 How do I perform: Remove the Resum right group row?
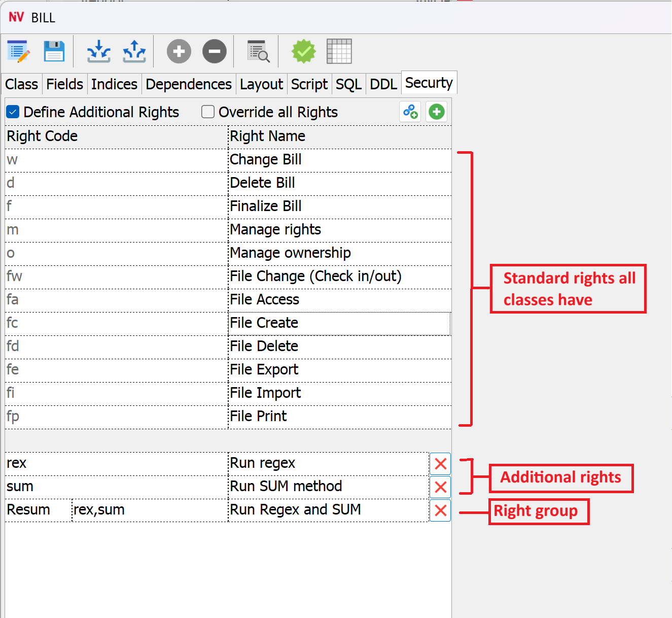point(440,510)
